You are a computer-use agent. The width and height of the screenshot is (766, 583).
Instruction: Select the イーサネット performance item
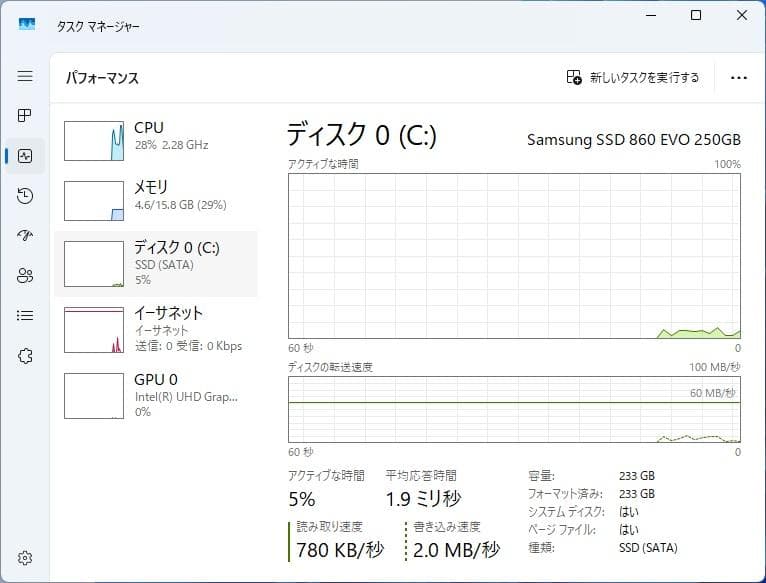pos(155,330)
